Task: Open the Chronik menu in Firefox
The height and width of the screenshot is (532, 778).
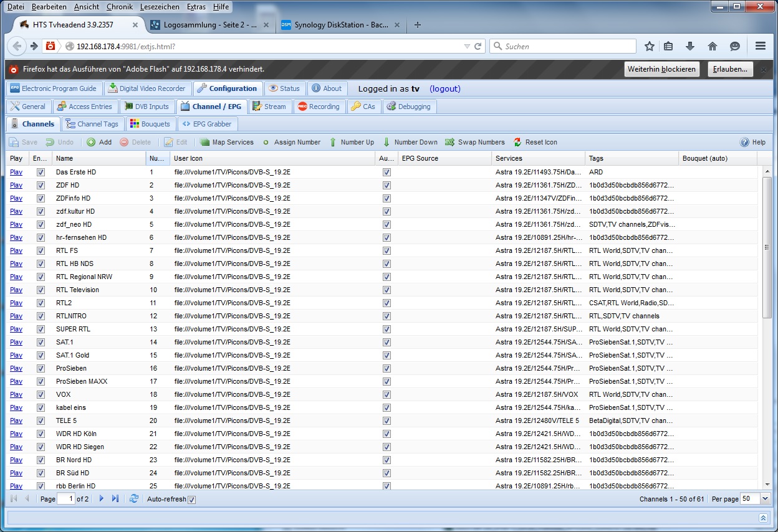Action: click(120, 7)
